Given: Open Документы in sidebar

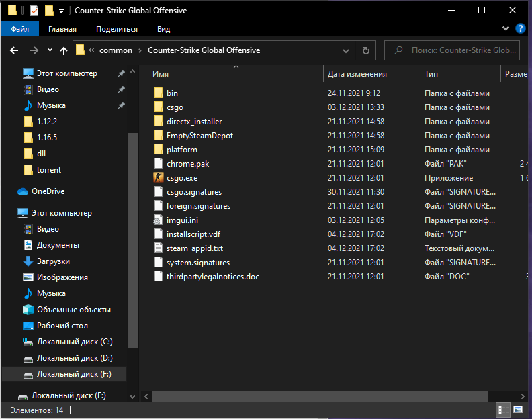Looking at the screenshot, I should [x=51, y=245].
